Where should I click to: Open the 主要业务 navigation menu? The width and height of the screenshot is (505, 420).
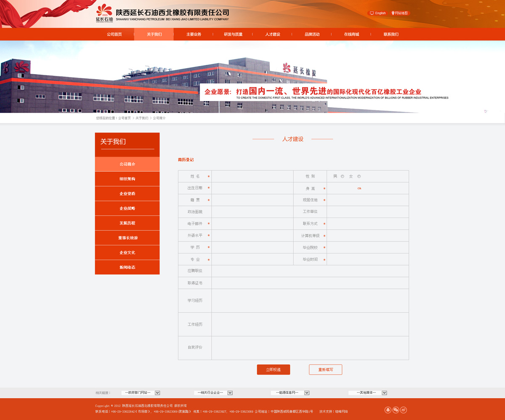pyautogui.click(x=194, y=35)
